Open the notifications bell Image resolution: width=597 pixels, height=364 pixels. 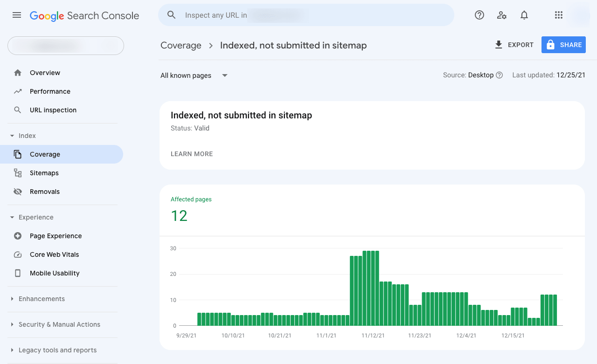point(524,15)
